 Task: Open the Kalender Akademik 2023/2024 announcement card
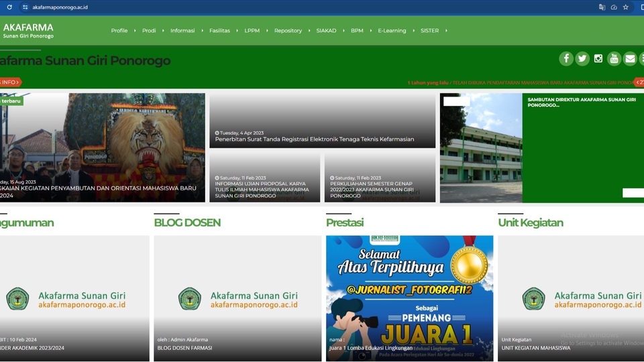point(74,298)
